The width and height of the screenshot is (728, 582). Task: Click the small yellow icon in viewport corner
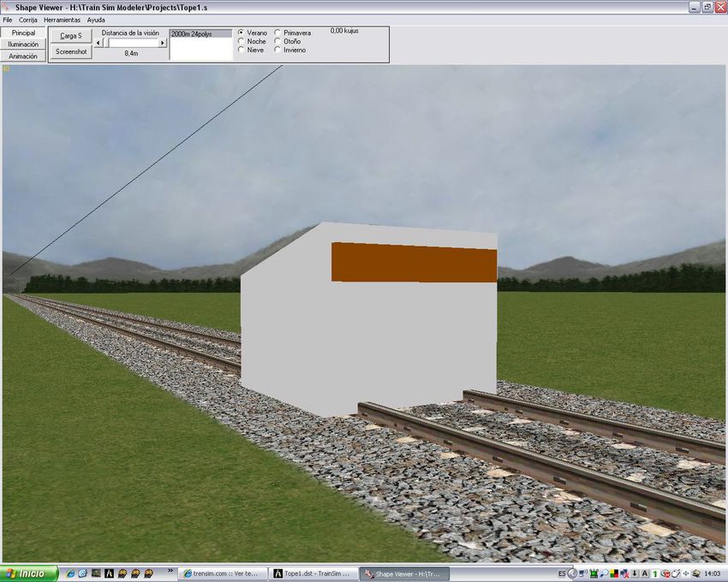pyautogui.click(x=6, y=68)
